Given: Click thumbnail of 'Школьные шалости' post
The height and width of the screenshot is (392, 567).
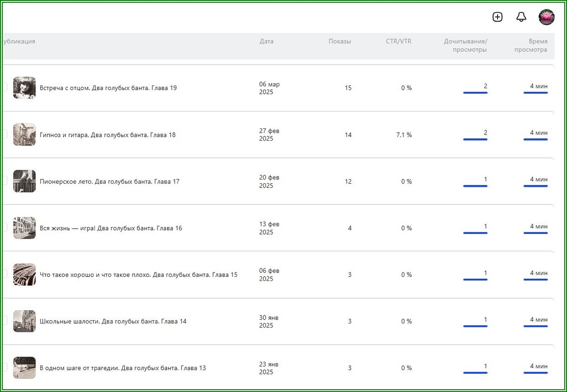Looking at the screenshot, I should pos(24,321).
